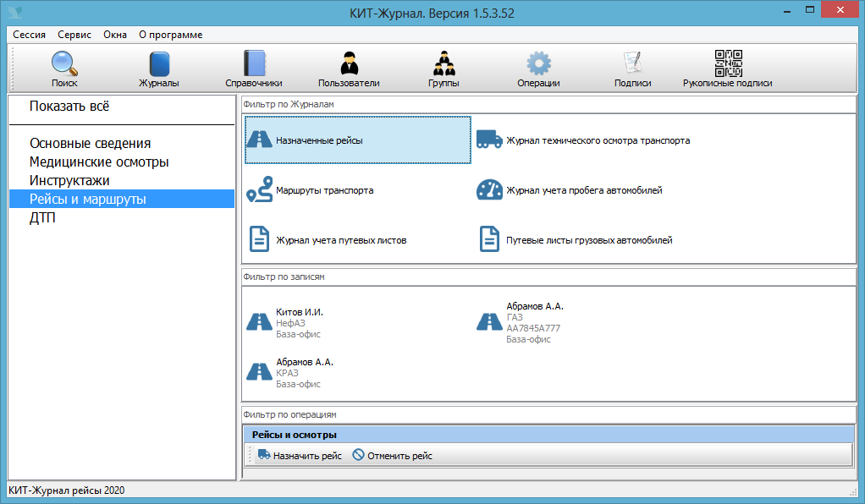This screenshot has width=865, height=504.
Task: Click the status bar text КИТ-Журнал рейсы 2020
Action: (66, 490)
